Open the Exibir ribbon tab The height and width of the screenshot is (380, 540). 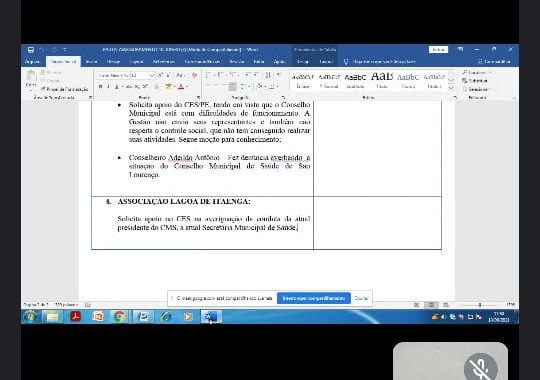click(x=259, y=62)
